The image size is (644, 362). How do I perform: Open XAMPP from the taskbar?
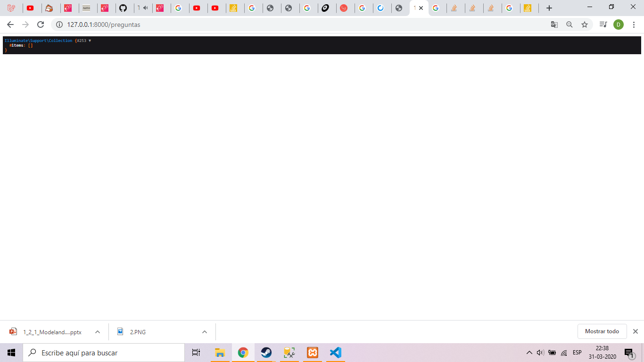[312, 353]
